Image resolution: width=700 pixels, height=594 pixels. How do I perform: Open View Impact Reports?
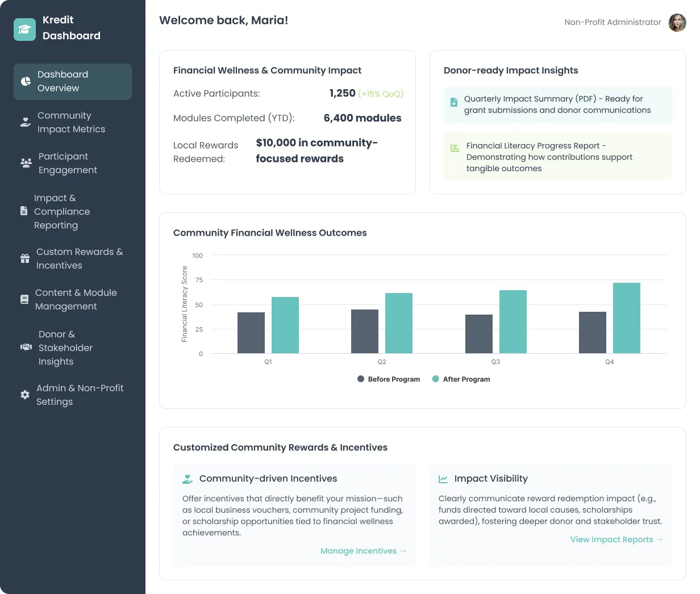coord(616,539)
